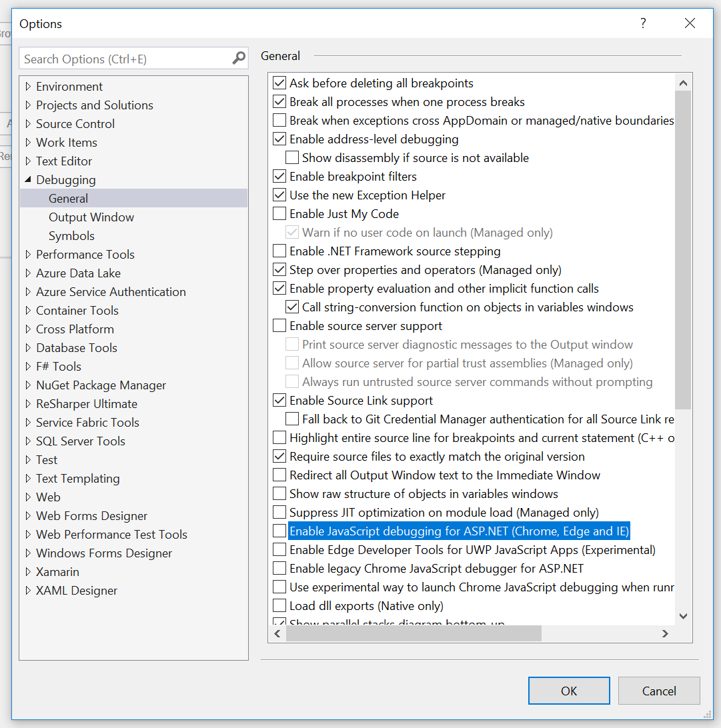
Task: Expand the Text Editor category
Action: [x=28, y=161]
